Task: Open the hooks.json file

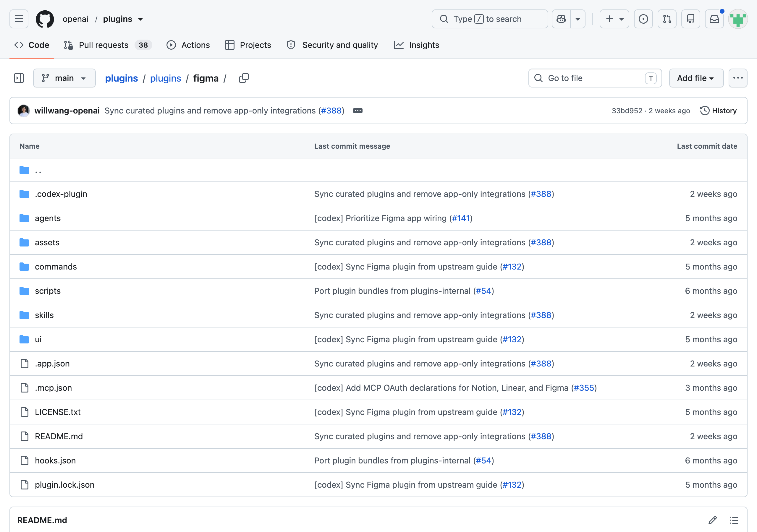Action: click(x=55, y=461)
